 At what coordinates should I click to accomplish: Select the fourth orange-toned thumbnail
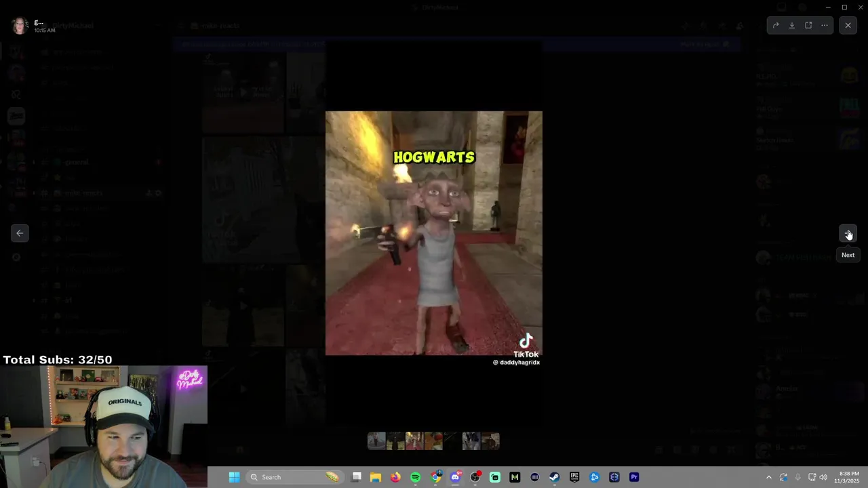[x=433, y=441]
